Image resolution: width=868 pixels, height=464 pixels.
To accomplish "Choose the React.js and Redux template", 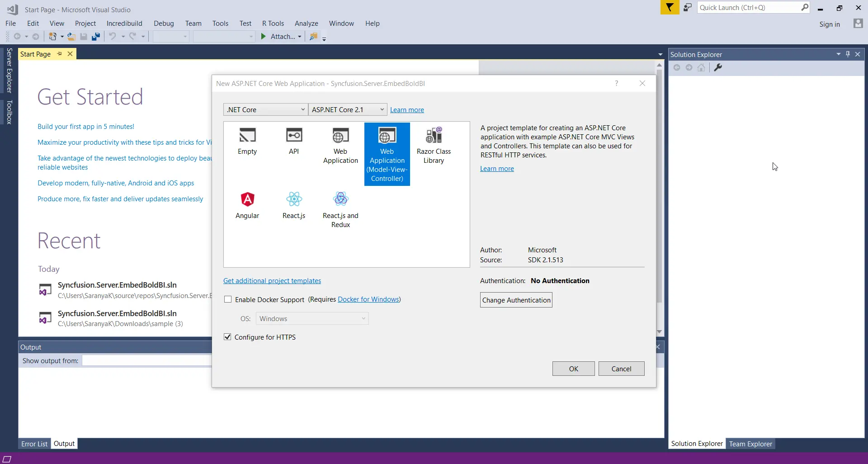I will 340,199.
